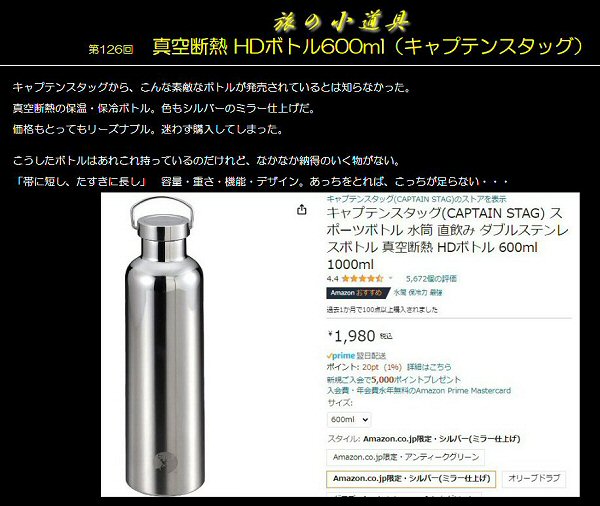The width and height of the screenshot is (600, 506).
Task: Click the prime logo icon
Action: tap(341, 356)
